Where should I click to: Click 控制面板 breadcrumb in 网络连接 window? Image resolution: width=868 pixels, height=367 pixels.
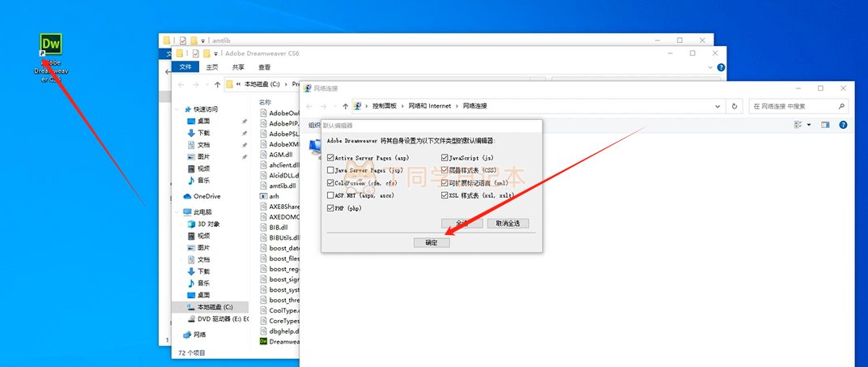(x=384, y=106)
